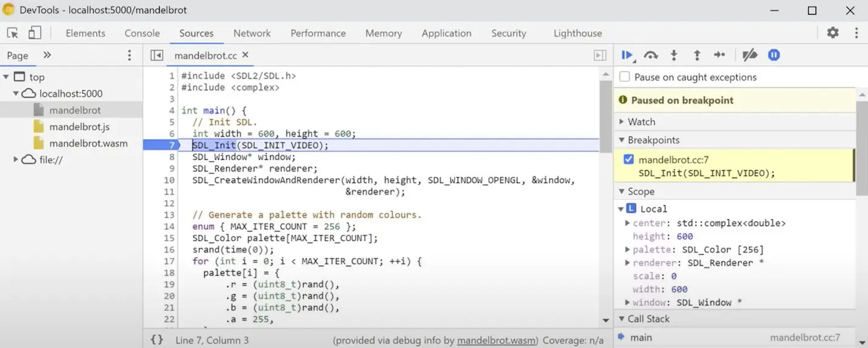This screenshot has height=348, width=868.
Task: Click line number 17 in gutter
Action: [169, 261]
